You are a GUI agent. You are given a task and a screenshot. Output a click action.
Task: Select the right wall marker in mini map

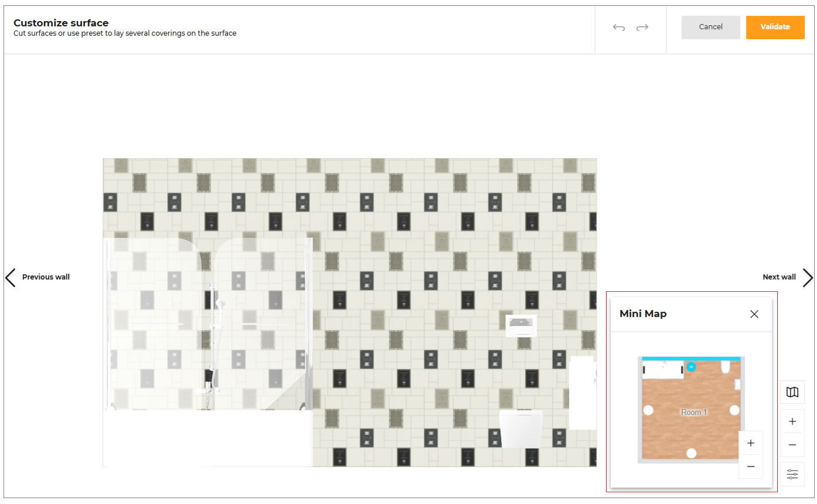pyautogui.click(x=734, y=410)
